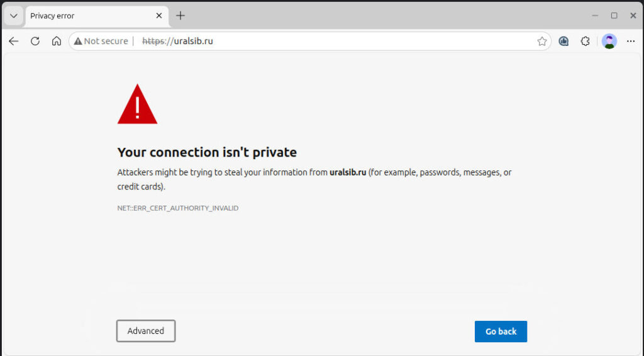This screenshot has height=356, width=644.
Task: Click the red warning triangle icon
Action: (137, 104)
